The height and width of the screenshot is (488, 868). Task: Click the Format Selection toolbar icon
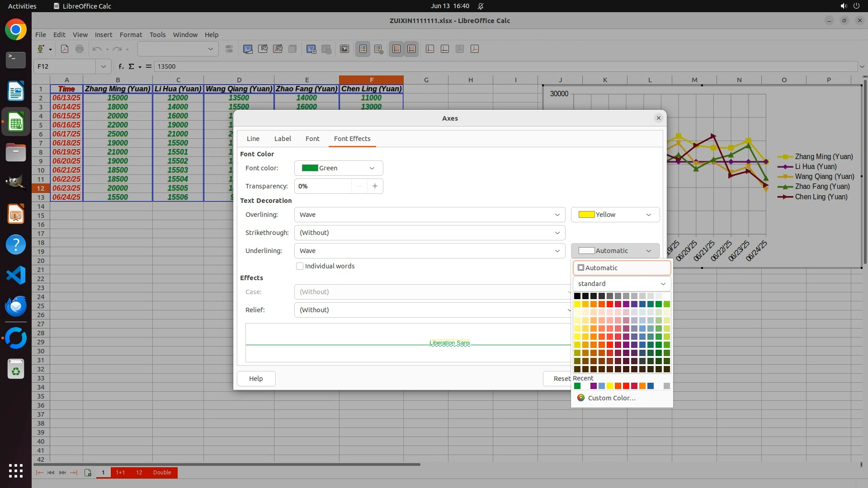[x=229, y=49]
